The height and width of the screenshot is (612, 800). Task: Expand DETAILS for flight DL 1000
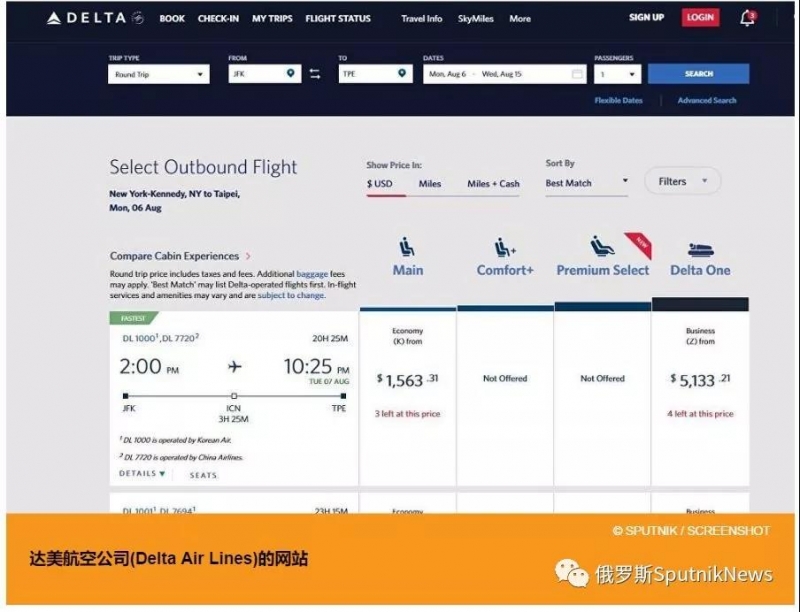tap(142, 473)
